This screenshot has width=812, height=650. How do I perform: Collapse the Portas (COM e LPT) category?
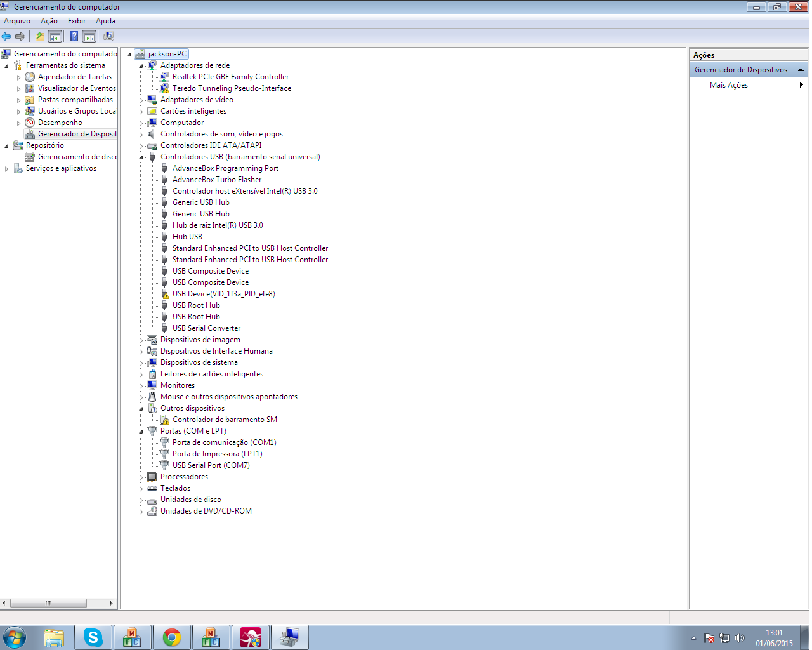click(141, 432)
